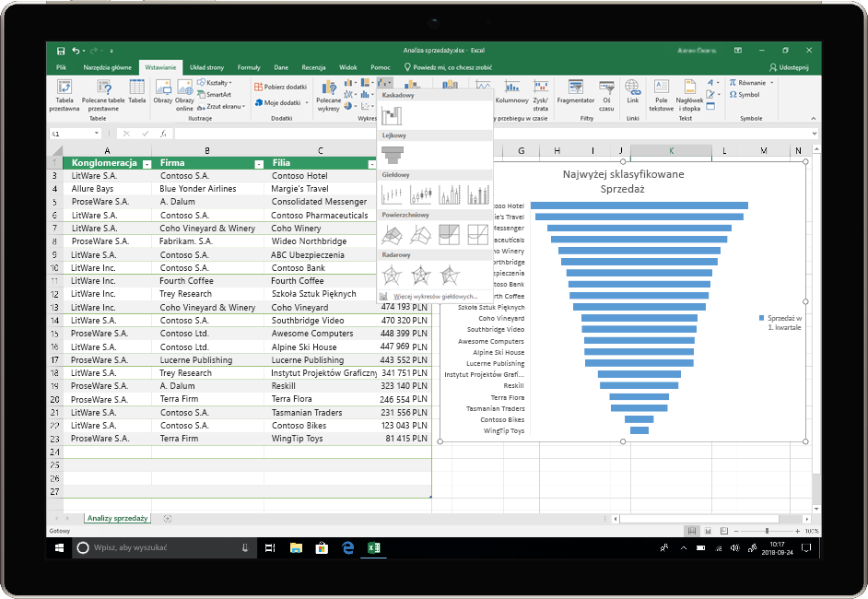Add Nagłówek i stopka header and footer
868x599 pixels.
pyautogui.click(x=690, y=95)
